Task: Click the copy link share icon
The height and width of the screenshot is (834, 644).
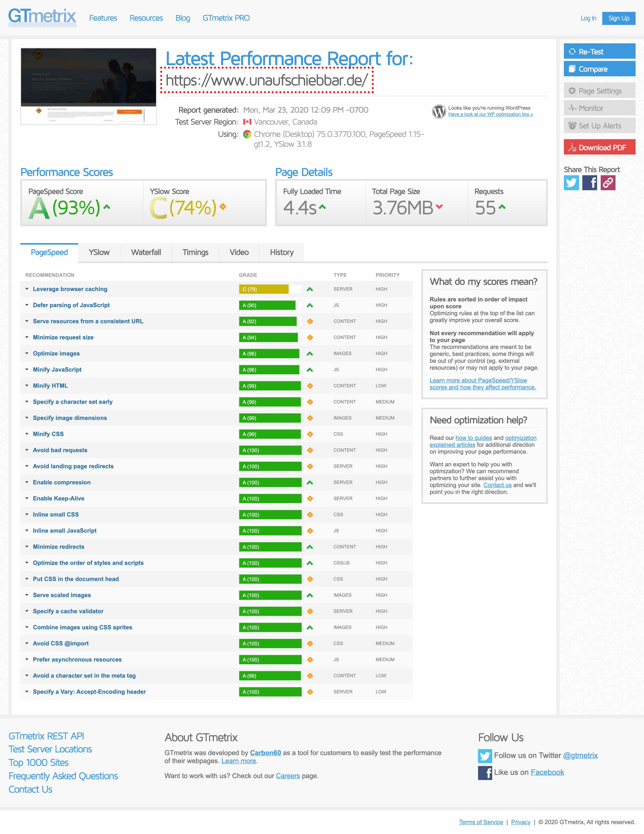Action: point(608,183)
